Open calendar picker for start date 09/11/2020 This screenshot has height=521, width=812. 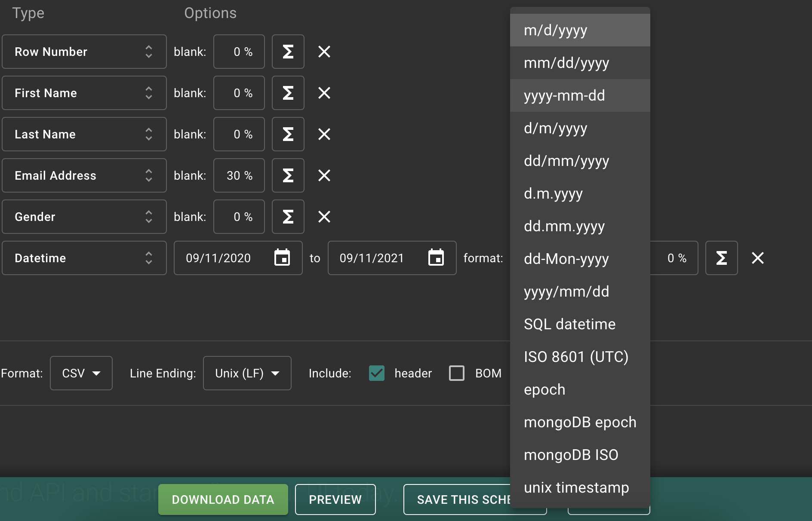click(282, 257)
